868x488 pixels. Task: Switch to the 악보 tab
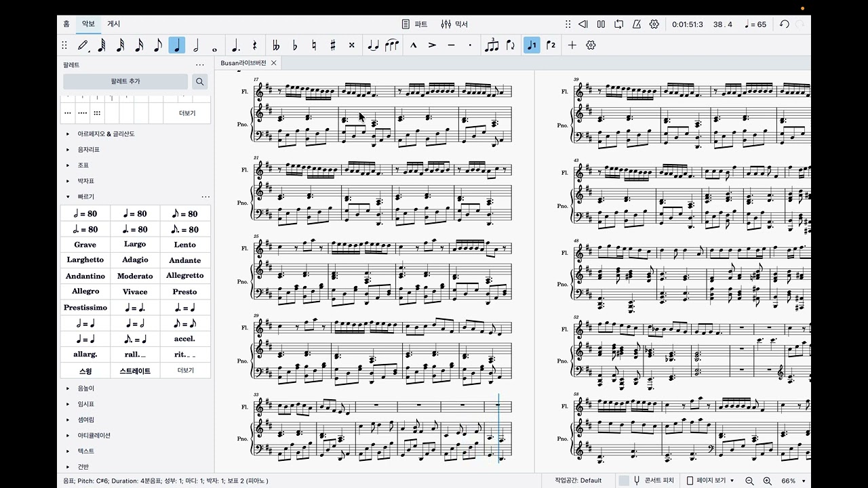[x=89, y=24]
